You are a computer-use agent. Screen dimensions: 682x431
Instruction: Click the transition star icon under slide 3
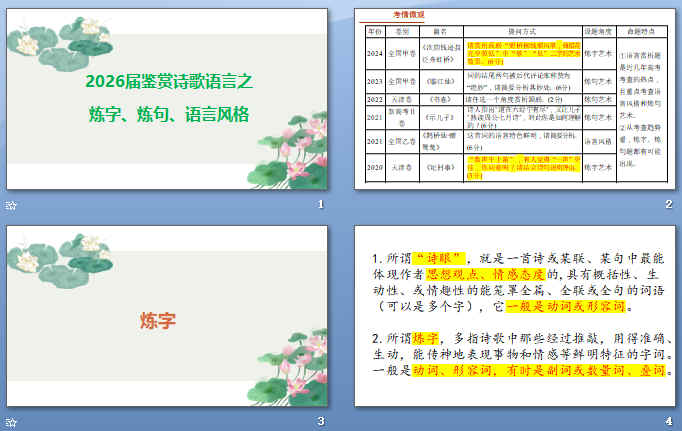pos(11,422)
